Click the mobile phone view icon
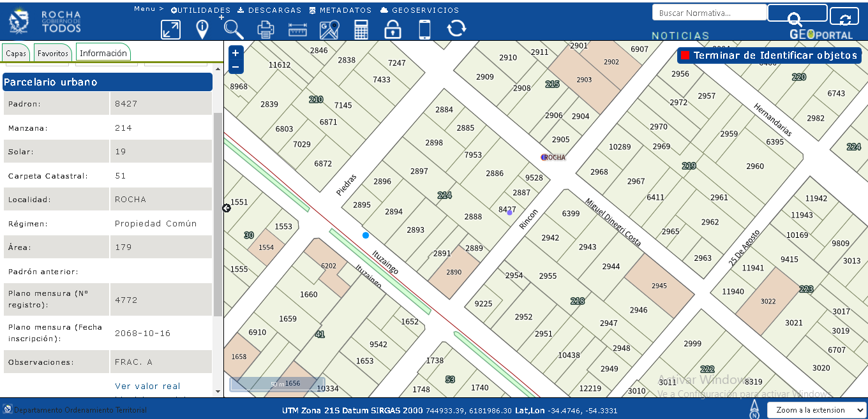Image resolution: width=868 pixels, height=419 pixels. coord(424,29)
